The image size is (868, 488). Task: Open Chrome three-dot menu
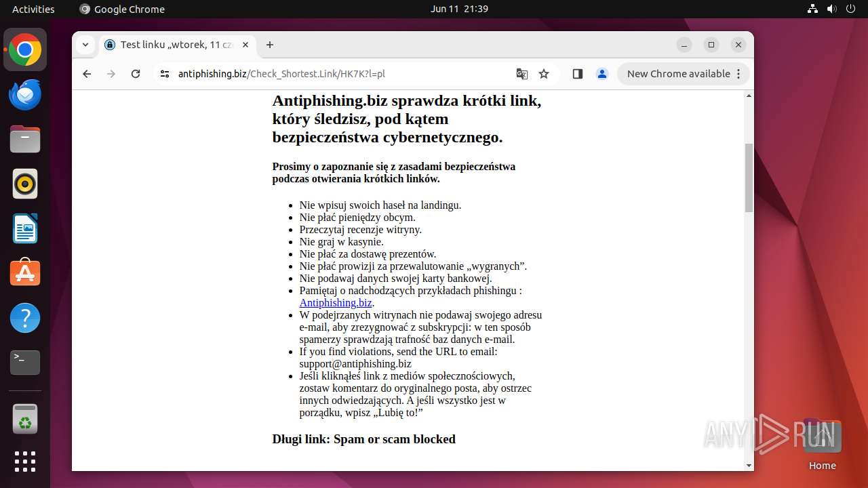point(739,74)
